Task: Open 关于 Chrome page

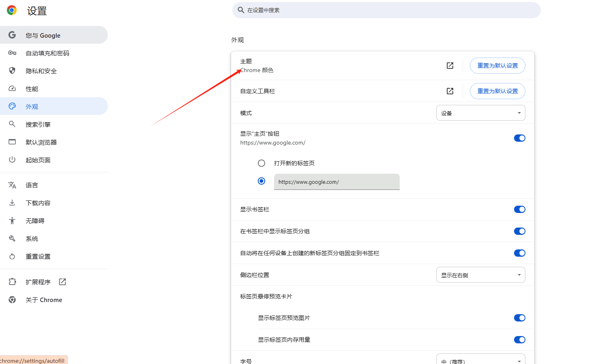Action: pyautogui.click(x=54, y=300)
